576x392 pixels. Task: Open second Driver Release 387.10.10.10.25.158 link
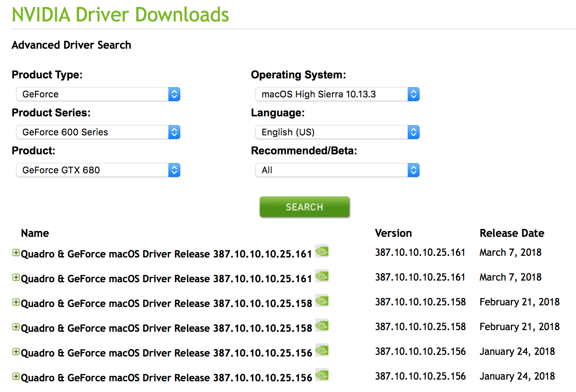166,328
